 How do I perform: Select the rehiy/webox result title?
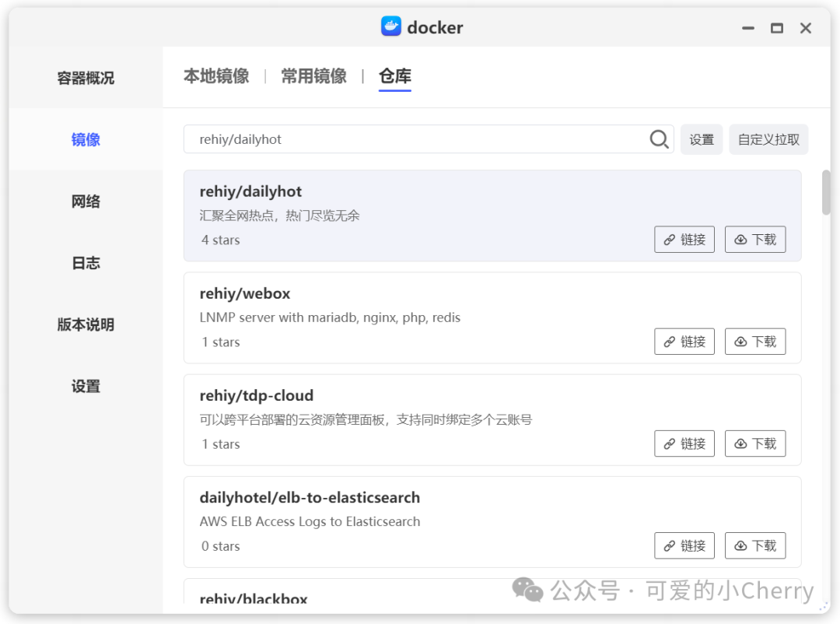(x=245, y=294)
